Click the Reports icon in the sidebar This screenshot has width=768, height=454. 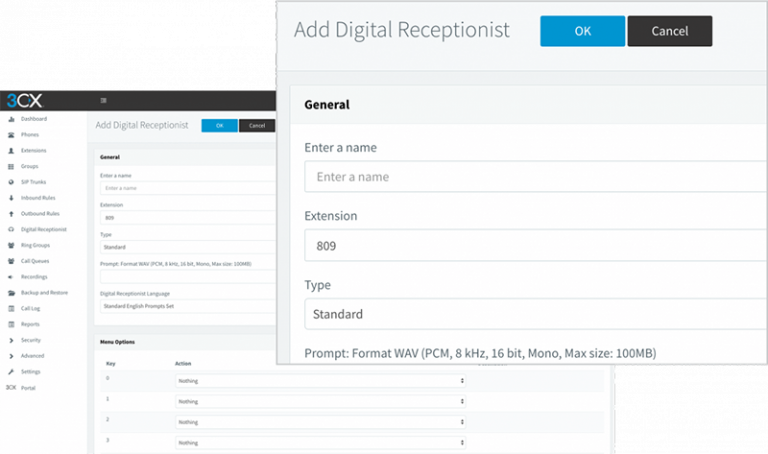coord(11,324)
